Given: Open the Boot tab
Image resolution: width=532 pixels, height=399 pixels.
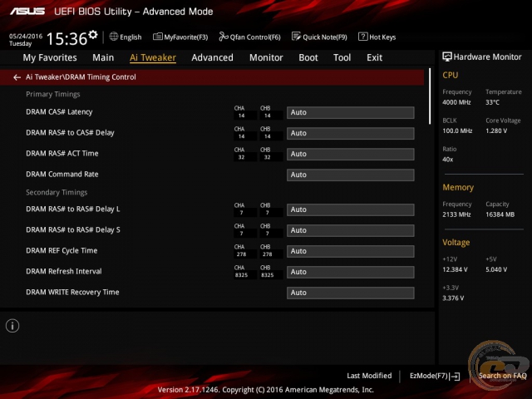Looking at the screenshot, I should pyautogui.click(x=308, y=57).
